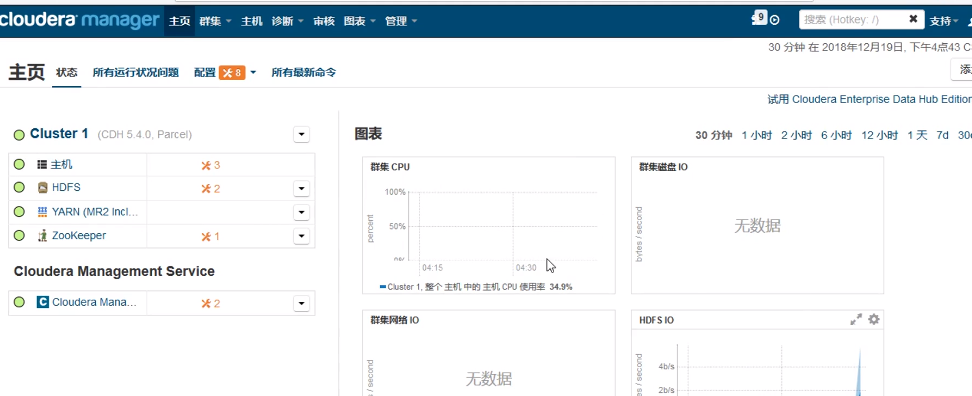Expand the 配置 dropdown arrow

[253, 73]
